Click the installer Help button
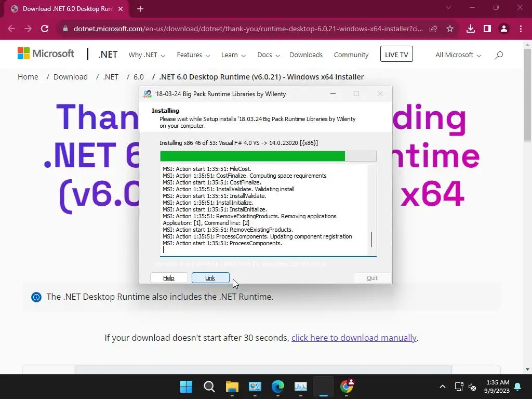 [x=169, y=278]
